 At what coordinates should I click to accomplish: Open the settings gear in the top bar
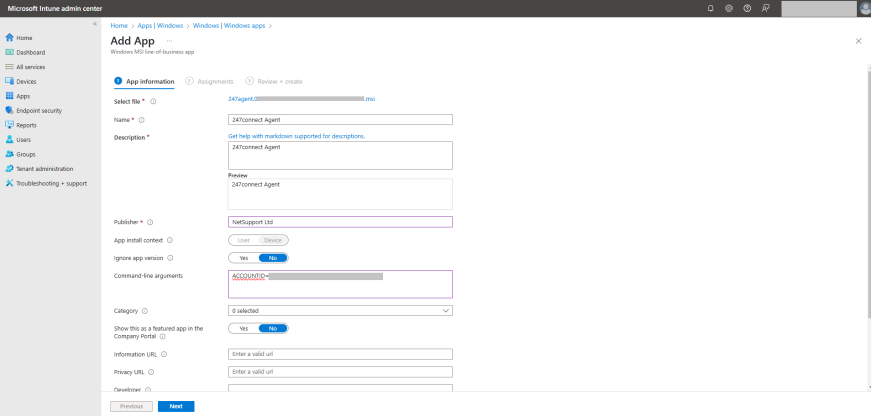[x=729, y=8]
